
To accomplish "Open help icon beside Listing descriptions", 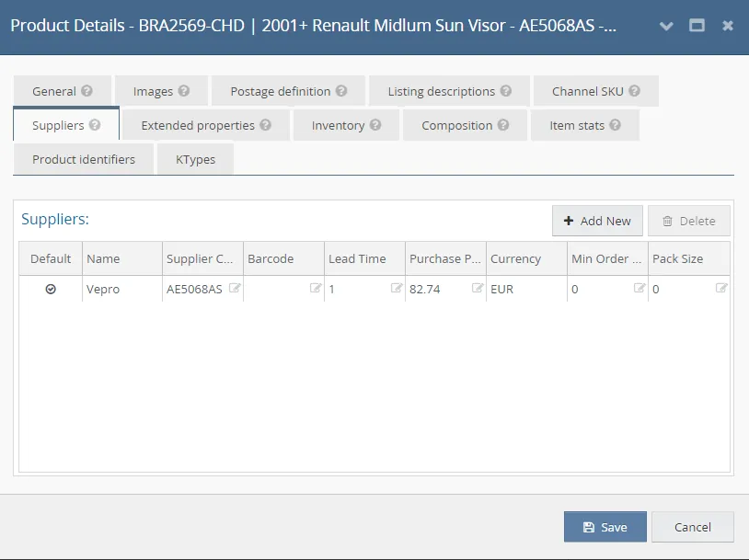I will pos(506,91).
